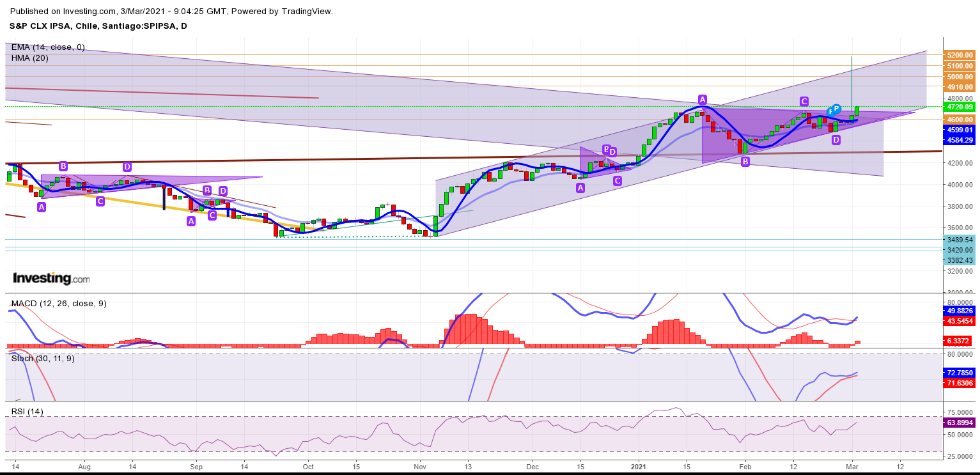Click the 3800.00 price axis tick
The height and width of the screenshot is (475, 980).
pos(961,206)
